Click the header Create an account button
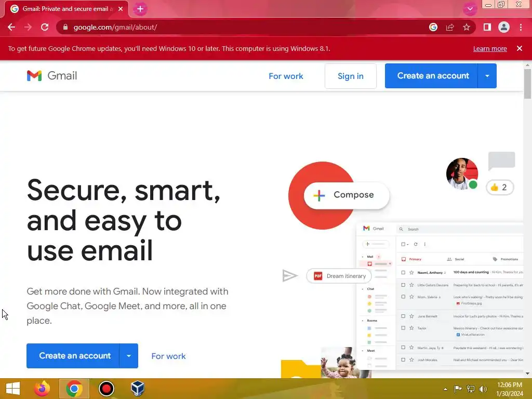 [431, 76]
